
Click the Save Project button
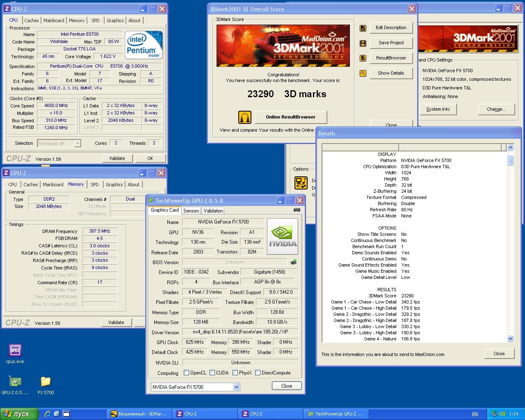point(391,43)
